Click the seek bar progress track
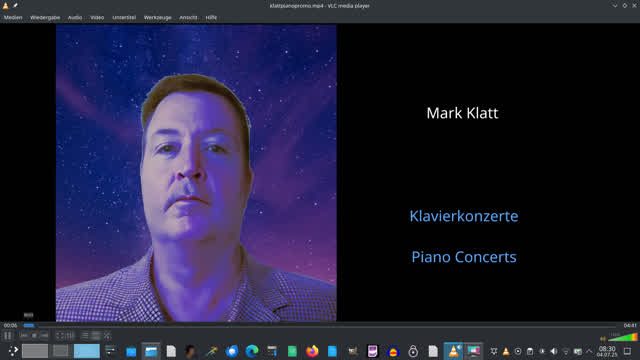The image size is (640, 360). (x=320, y=325)
